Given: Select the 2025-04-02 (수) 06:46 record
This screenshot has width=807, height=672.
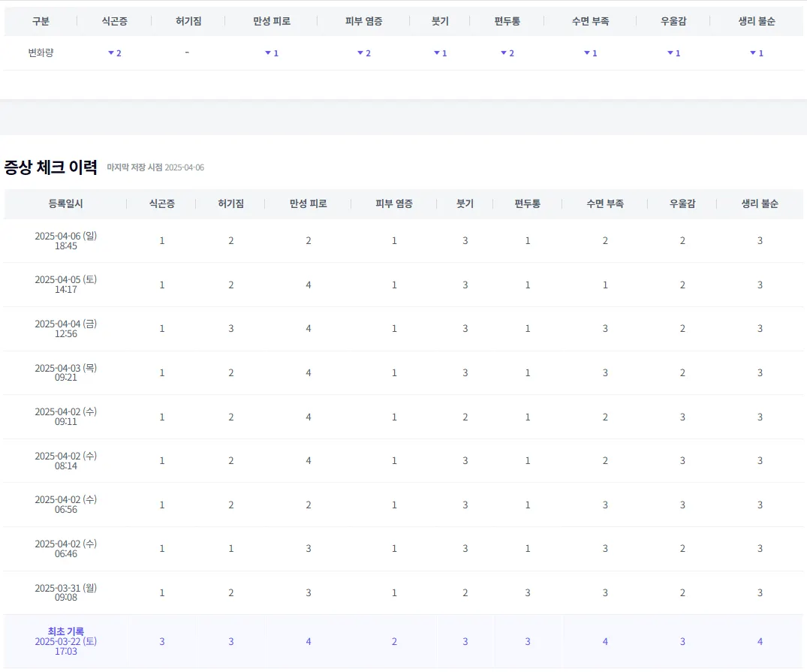Looking at the screenshot, I should (x=65, y=549).
